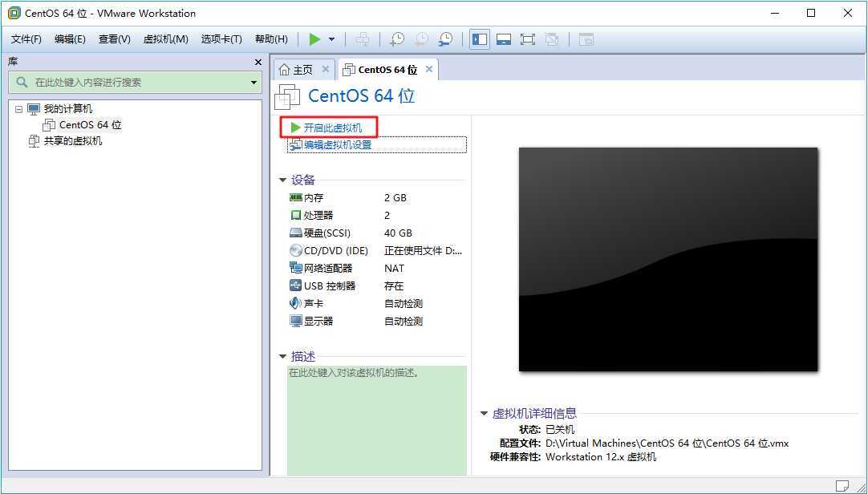This screenshot has width=868, height=494.
Task: Click the 处理器 processor device icon
Action: tap(296, 215)
